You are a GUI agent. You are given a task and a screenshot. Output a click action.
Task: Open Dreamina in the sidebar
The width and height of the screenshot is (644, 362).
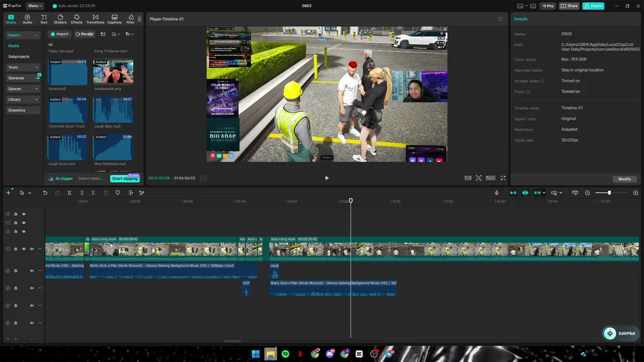pyautogui.click(x=23, y=110)
